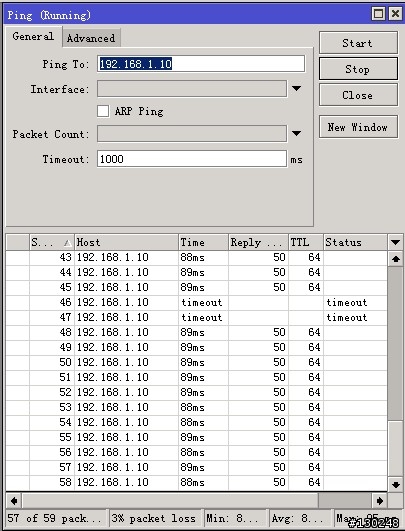
Task: Click the scroll right arrow
Action: tap(380, 501)
